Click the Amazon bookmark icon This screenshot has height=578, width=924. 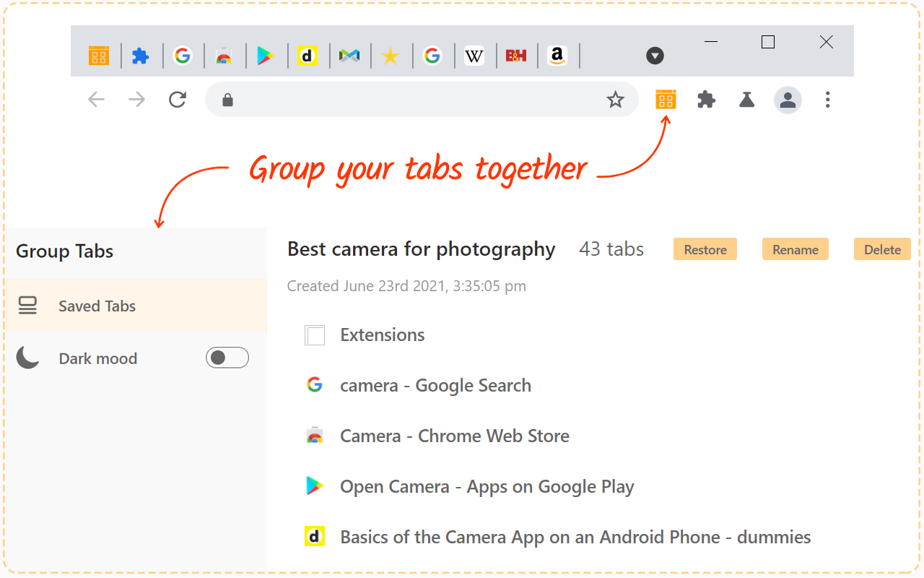pyautogui.click(x=557, y=55)
